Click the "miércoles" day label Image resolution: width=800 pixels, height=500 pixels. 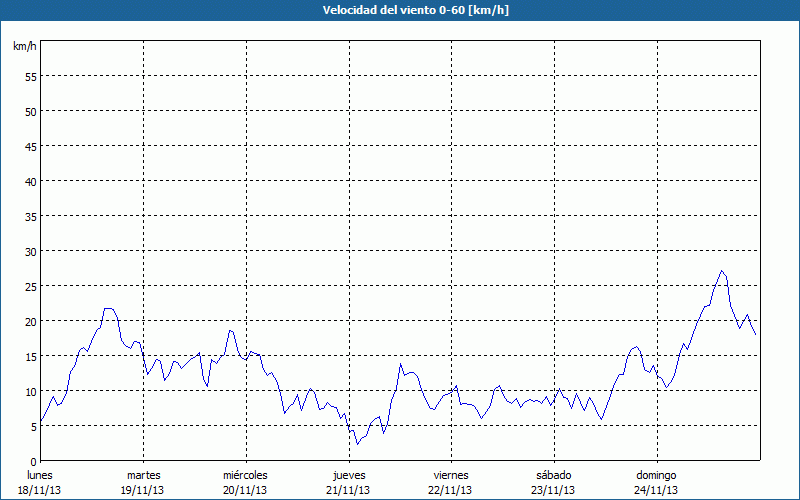click(245, 475)
